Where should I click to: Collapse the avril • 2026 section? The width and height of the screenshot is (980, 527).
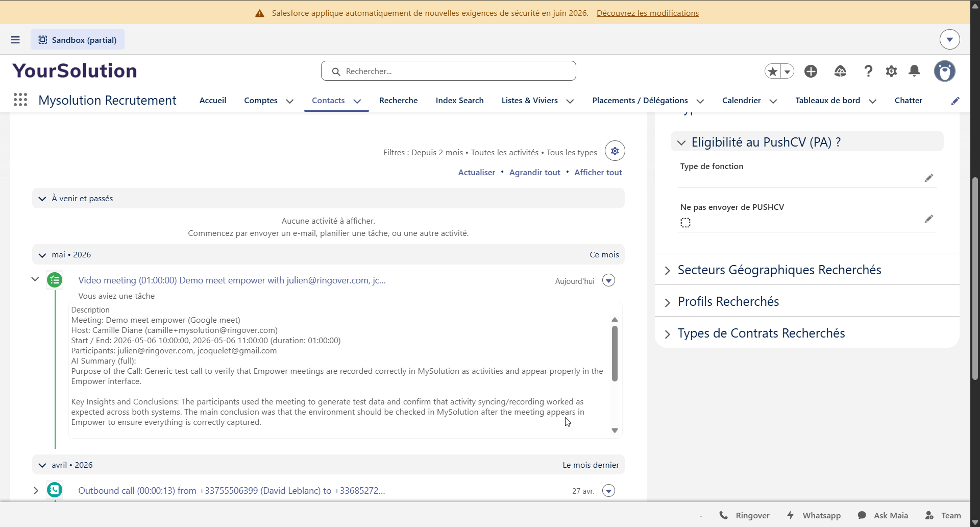42,465
